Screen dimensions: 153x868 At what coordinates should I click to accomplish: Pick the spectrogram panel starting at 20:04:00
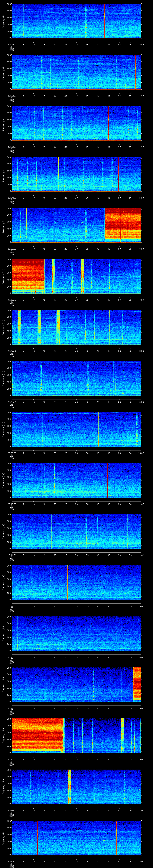(x=77, y=174)
